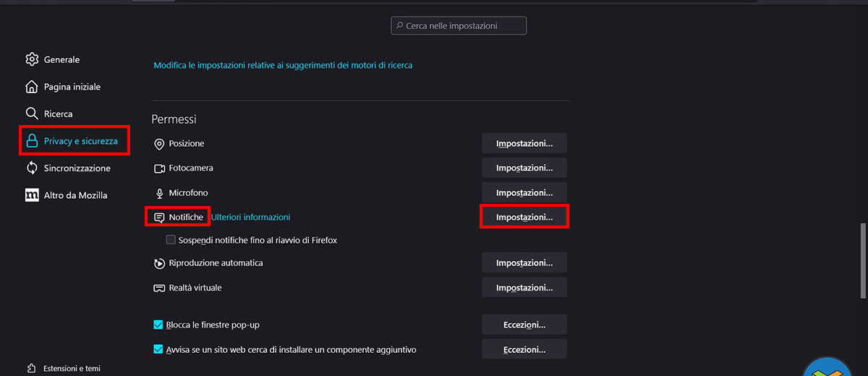Click the Privacy e sicurezza lock icon

(32, 141)
